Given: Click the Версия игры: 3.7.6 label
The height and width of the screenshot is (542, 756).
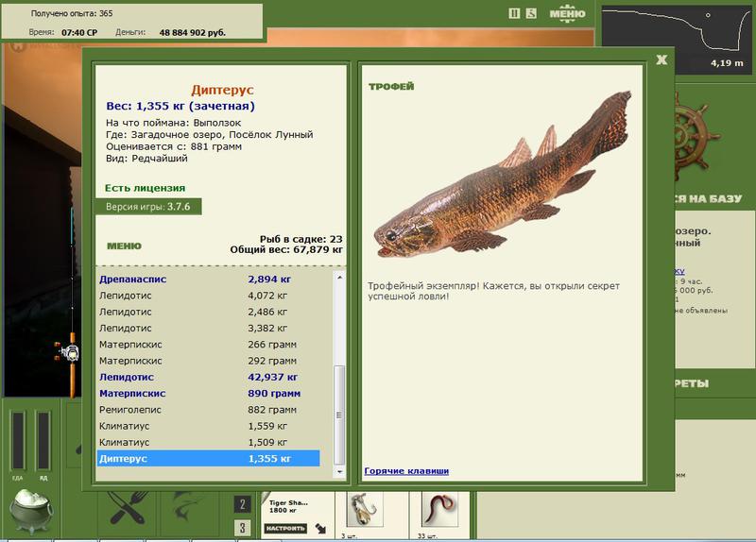Looking at the screenshot, I should pyautogui.click(x=148, y=207).
